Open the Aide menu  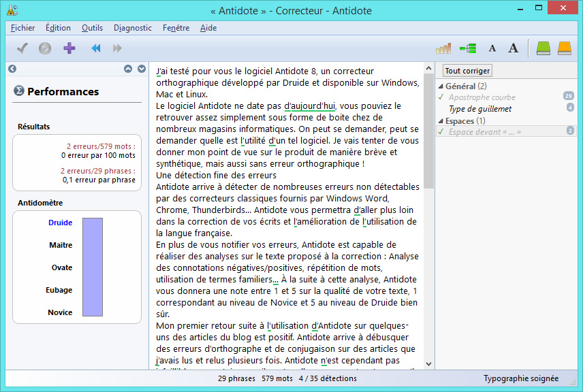(x=208, y=28)
